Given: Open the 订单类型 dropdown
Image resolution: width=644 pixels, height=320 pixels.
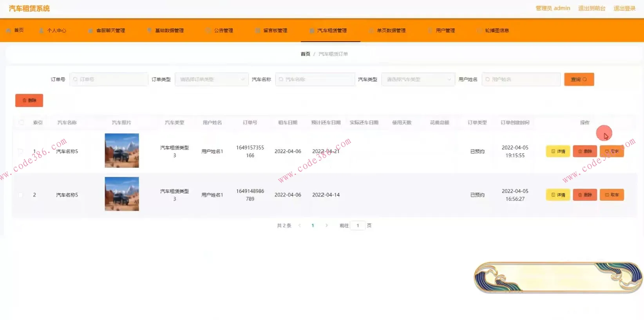Looking at the screenshot, I should pyautogui.click(x=212, y=80).
